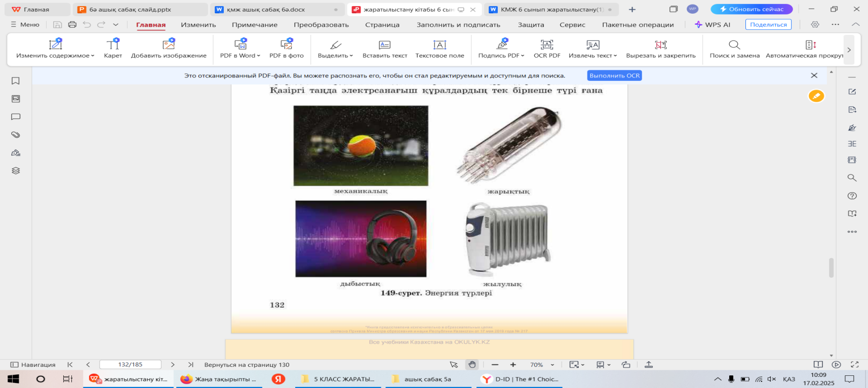Click the Поделиться button
Image resolution: width=868 pixels, height=388 pixels.
tap(768, 24)
